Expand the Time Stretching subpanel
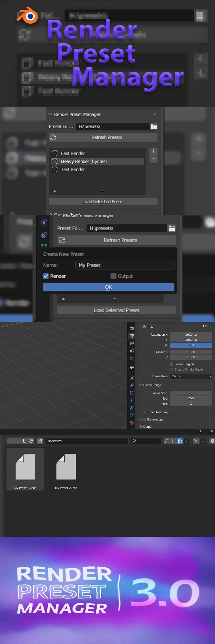The width and height of the screenshot is (215, 644). coord(145,412)
